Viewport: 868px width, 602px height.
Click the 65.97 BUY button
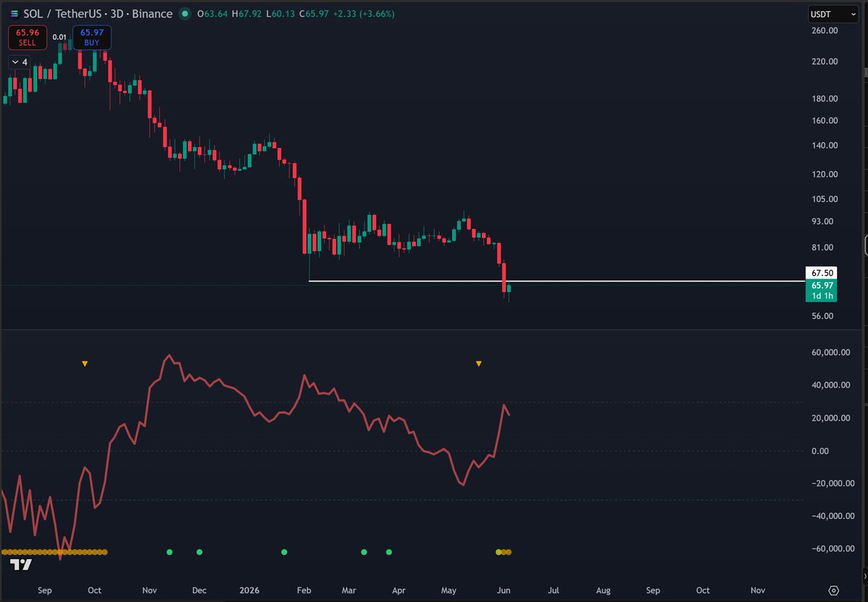click(x=91, y=37)
